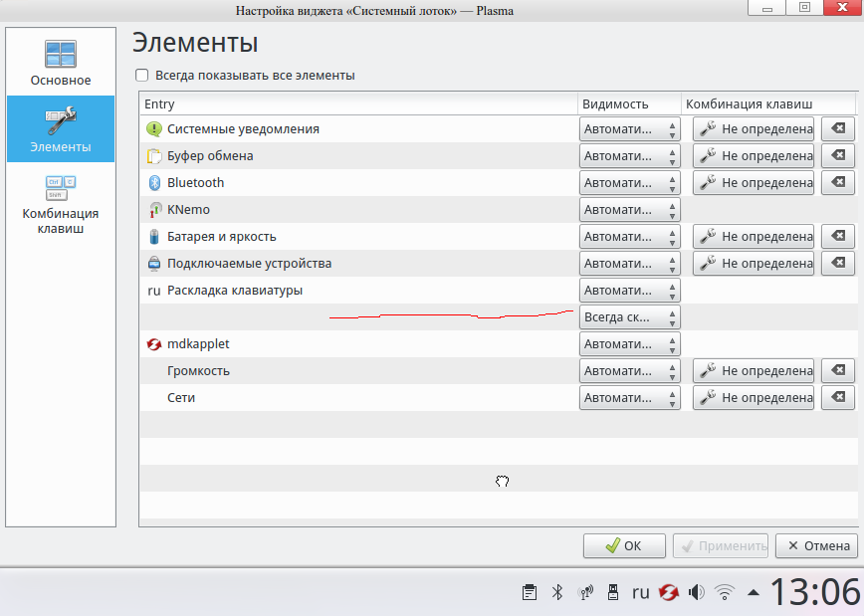Click the KNemo network monitor icon
Viewport: 864px width, 616px height.
coord(155,210)
